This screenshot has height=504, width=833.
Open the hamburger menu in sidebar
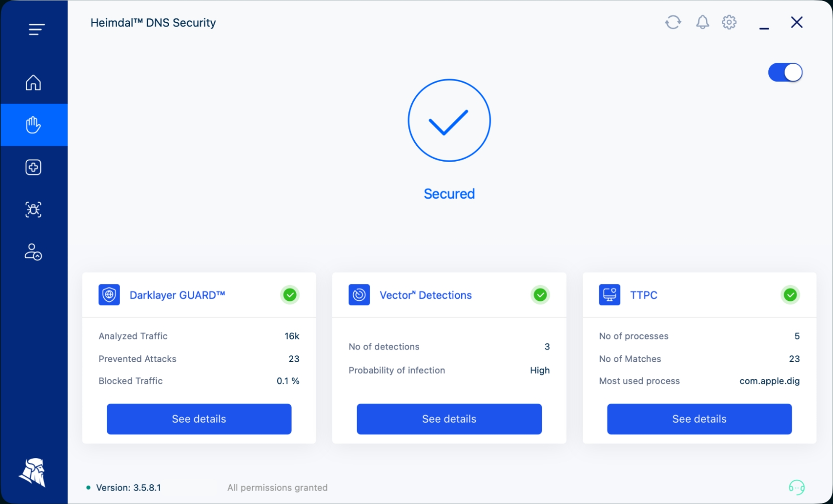pyautogui.click(x=37, y=30)
